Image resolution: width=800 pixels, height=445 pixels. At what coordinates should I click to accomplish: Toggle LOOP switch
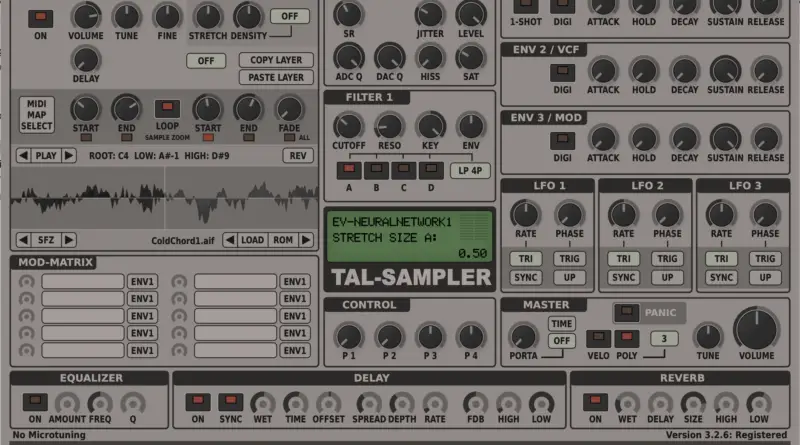167,109
